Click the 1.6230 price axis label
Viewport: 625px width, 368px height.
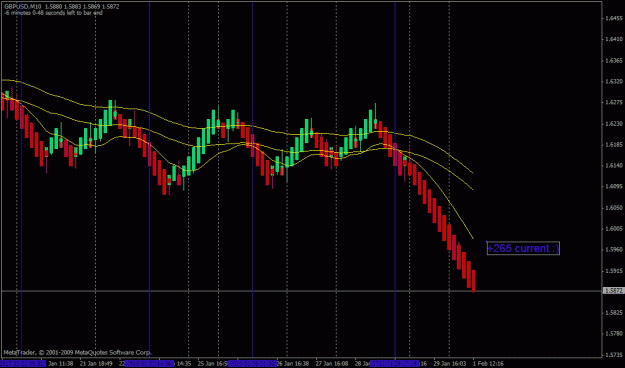[x=613, y=124]
